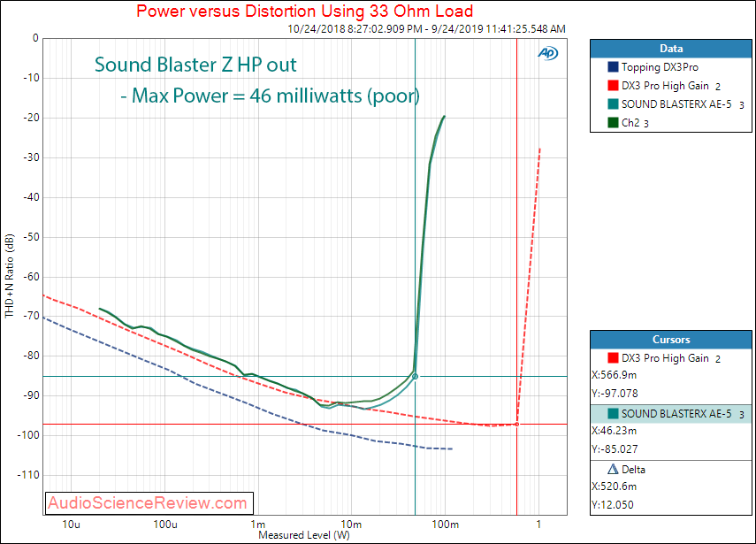Click the measurement date range timestamp

pyautogui.click(x=426, y=29)
